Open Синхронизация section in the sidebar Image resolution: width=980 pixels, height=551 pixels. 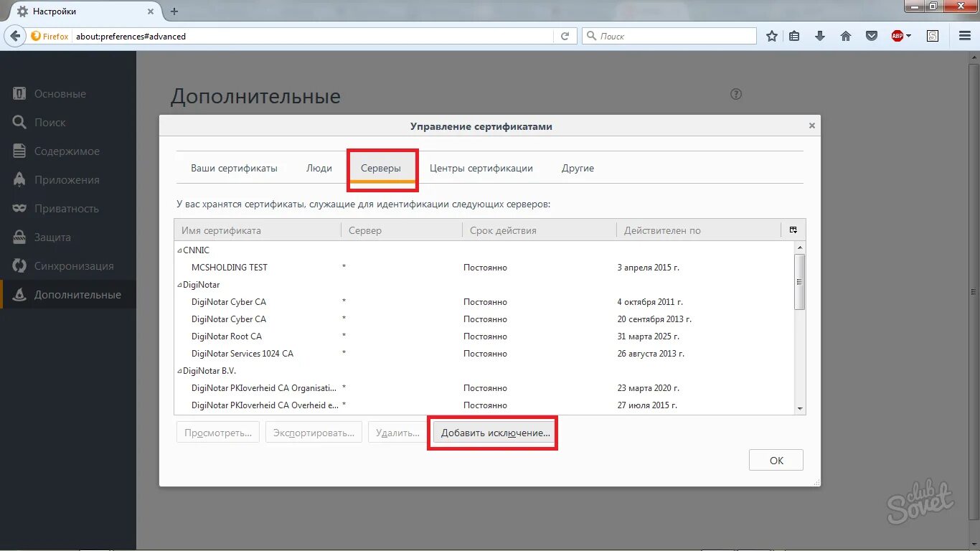(x=68, y=266)
